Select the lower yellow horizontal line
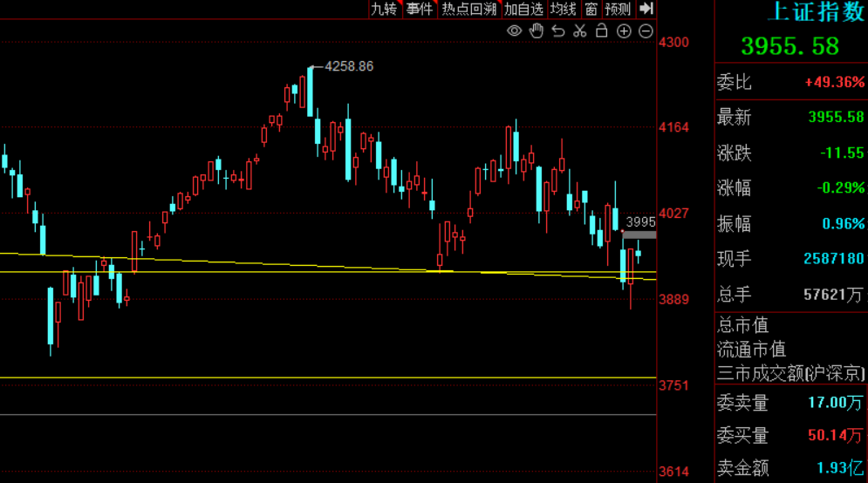This screenshot has height=483, width=868. click(328, 378)
